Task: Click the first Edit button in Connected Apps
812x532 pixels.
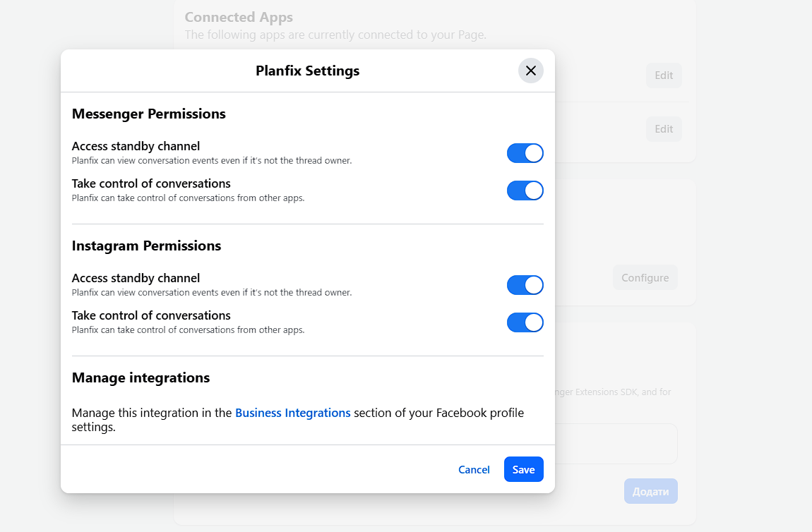Action: click(x=664, y=75)
